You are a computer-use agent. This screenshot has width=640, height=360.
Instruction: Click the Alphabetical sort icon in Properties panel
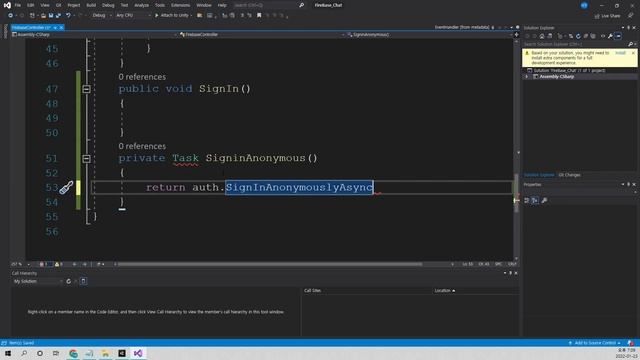coord(535,200)
